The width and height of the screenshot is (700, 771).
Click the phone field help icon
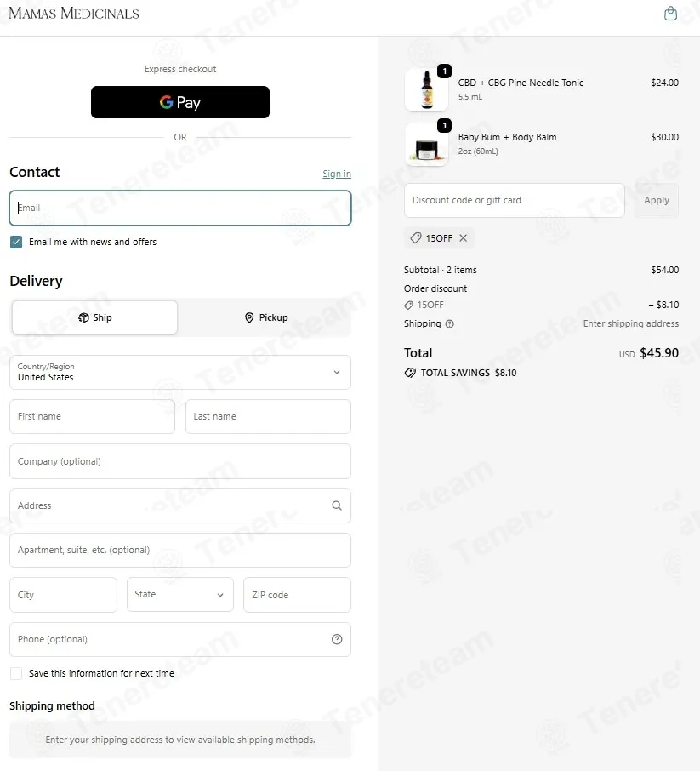pyautogui.click(x=337, y=639)
